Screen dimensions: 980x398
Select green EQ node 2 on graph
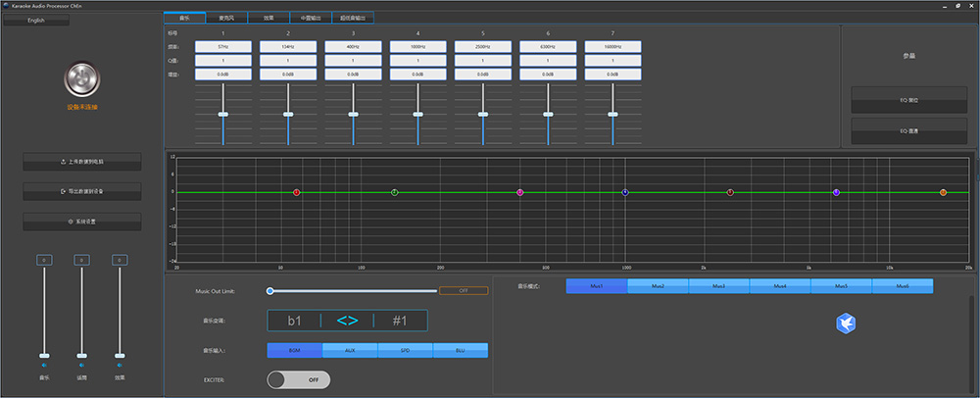[x=394, y=192]
